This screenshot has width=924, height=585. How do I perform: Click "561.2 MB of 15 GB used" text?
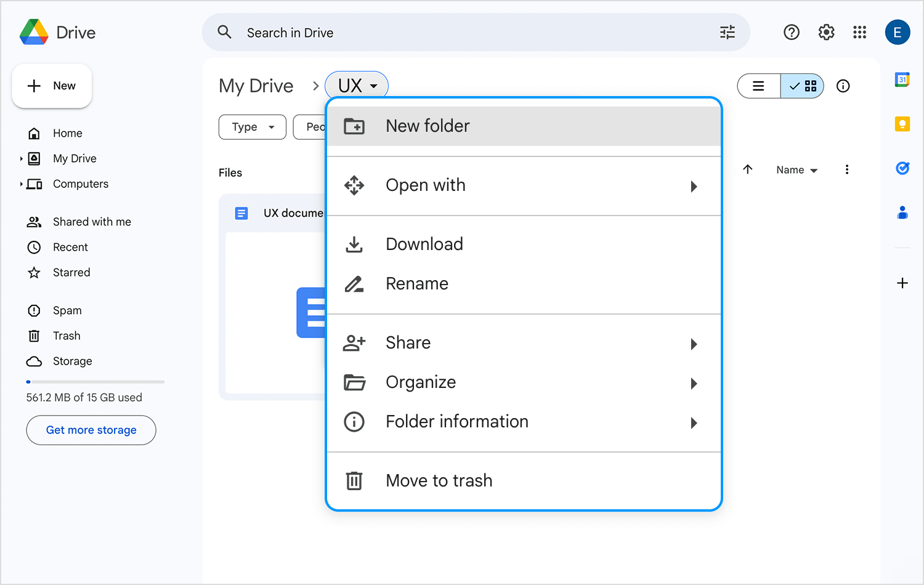point(84,398)
